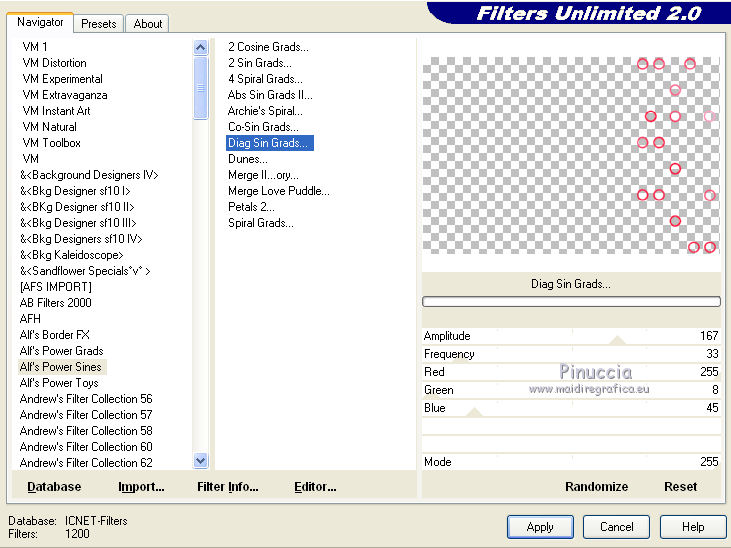Image resolution: width=731 pixels, height=548 pixels.
Task: Choose the Diag Sin Grads filter
Action: 270,143
